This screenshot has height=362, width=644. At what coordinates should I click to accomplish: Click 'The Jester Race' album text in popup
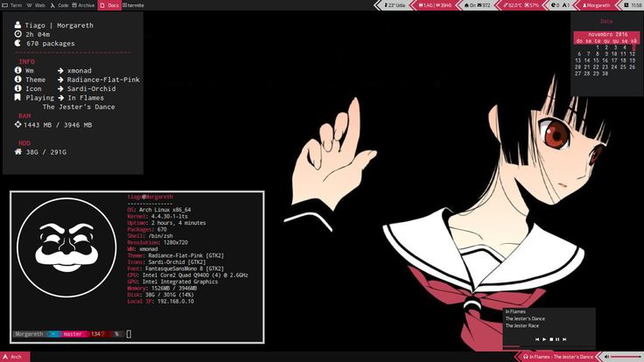point(522,325)
